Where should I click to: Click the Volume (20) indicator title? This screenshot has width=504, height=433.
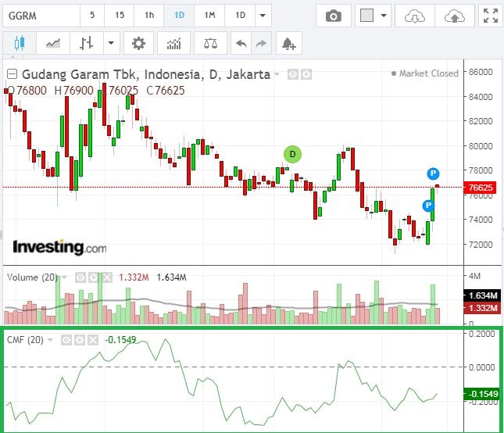(x=32, y=277)
